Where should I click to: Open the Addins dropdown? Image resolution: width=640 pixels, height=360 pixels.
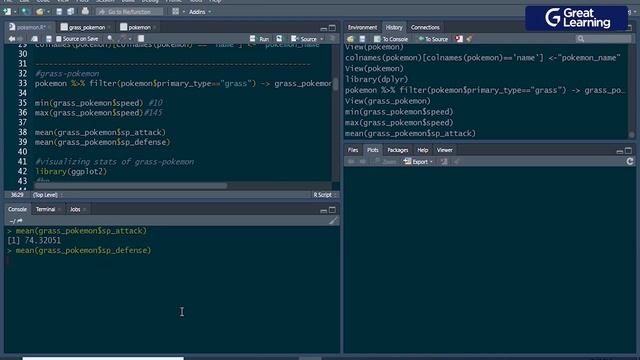[200, 12]
